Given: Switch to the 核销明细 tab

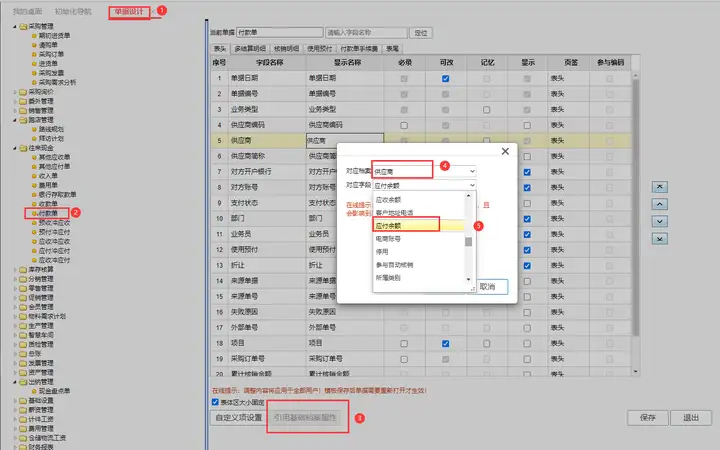Looking at the screenshot, I should (286, 49).
